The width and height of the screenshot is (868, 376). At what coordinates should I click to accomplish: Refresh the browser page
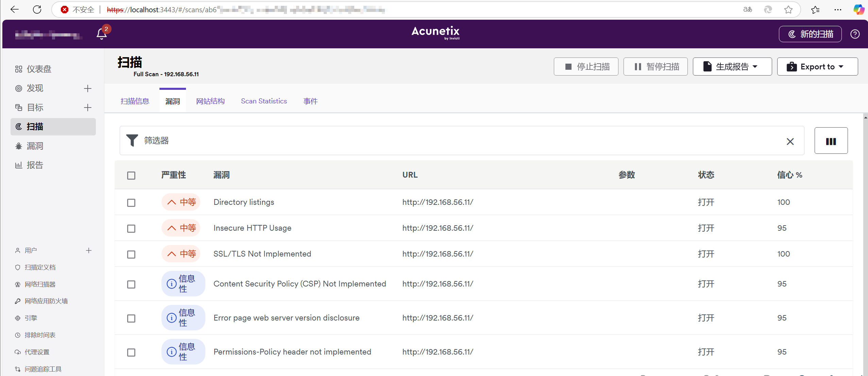37,10
